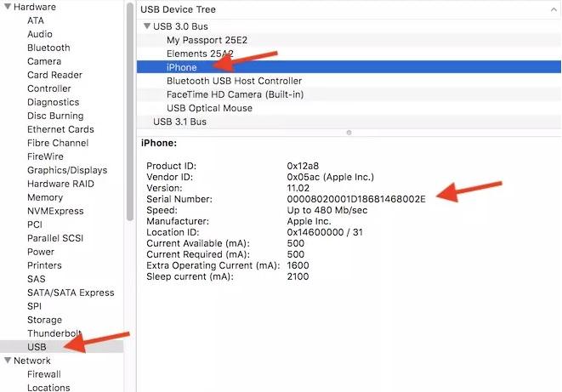Select Memory in the sidebar
The height and width of the screenshot is (392, 562).
[45, 197]
